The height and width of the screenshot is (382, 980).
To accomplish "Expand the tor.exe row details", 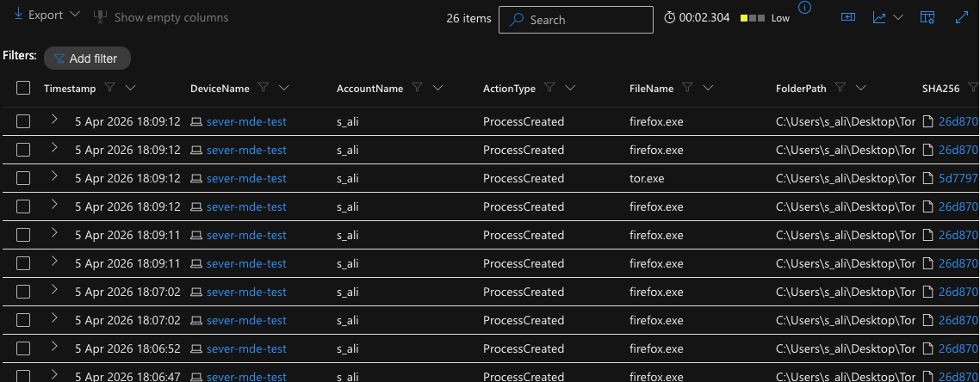I will (54, 177).
